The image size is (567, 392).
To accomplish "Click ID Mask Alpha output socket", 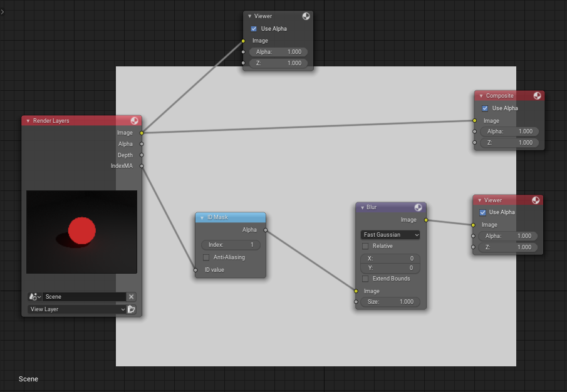I will pyautogui.click(x=266, y=230).
